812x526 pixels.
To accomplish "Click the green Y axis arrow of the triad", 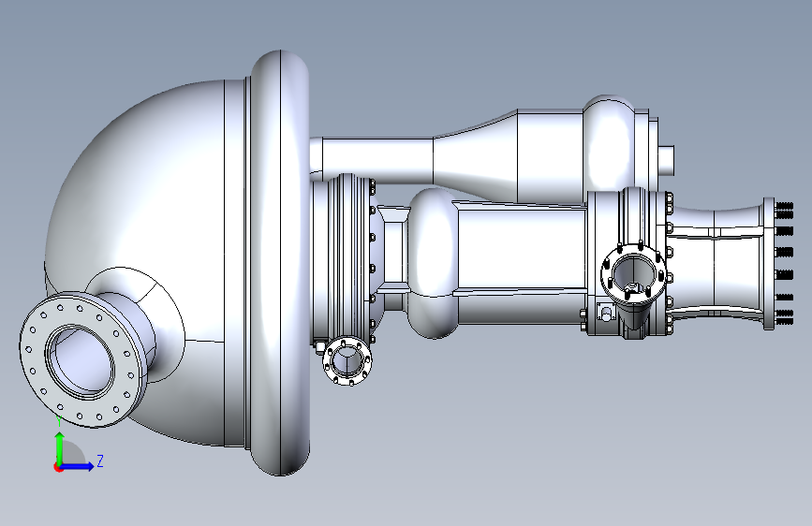I will [60, 448].
